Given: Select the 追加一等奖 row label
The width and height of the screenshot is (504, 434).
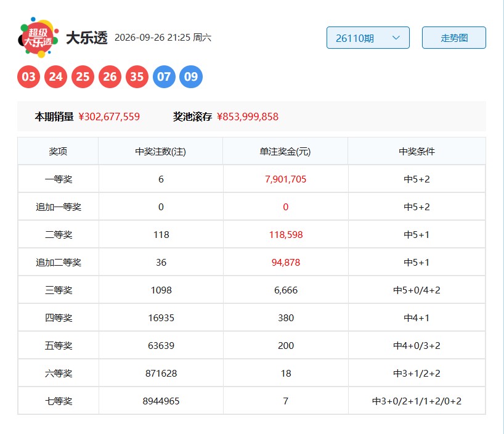Looking at the screenshot, I should click(x=59, y=207).
